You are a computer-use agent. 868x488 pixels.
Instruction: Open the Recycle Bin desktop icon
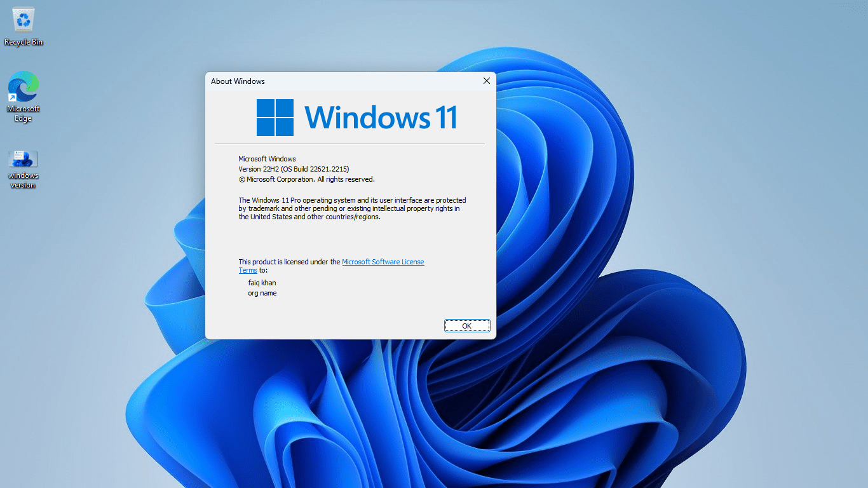click(x=24, y=25)
